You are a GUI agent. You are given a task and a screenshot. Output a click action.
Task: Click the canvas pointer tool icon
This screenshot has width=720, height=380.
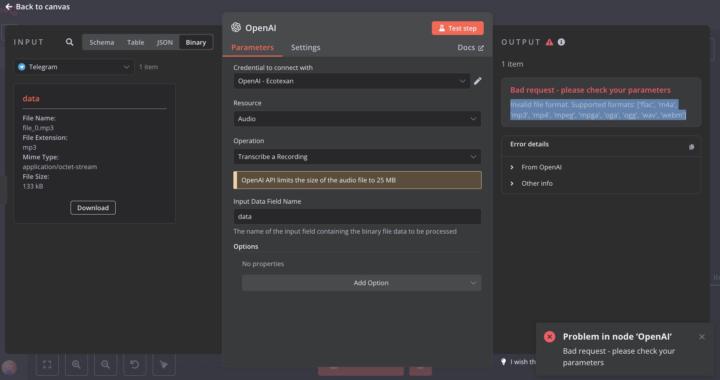click(164, 364)
